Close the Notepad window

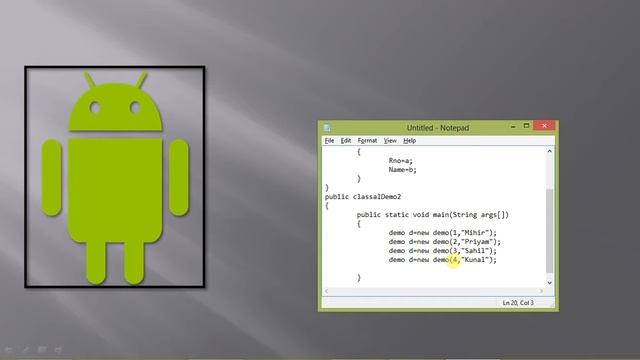pyautogui.click(x=544, y=126)
